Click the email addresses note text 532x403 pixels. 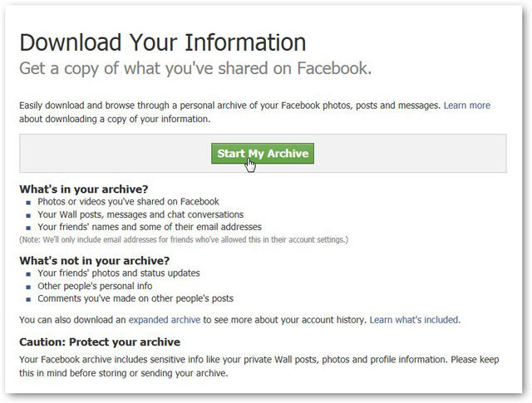click(x=184, y=239)
